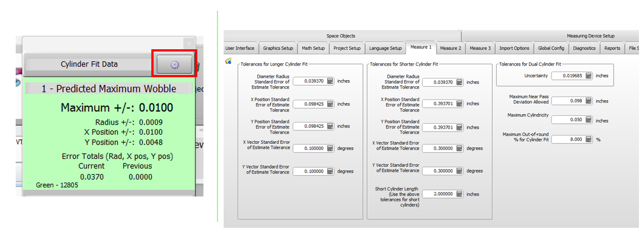
Task: Open Cylinder Fit Data settings gear
Action: [x=174, y=64]
